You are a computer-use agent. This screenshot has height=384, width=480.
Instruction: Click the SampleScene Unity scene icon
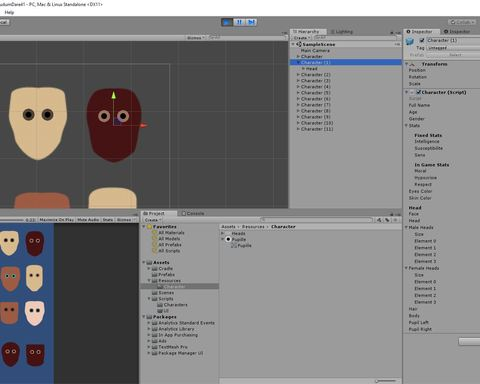point(299,44)
